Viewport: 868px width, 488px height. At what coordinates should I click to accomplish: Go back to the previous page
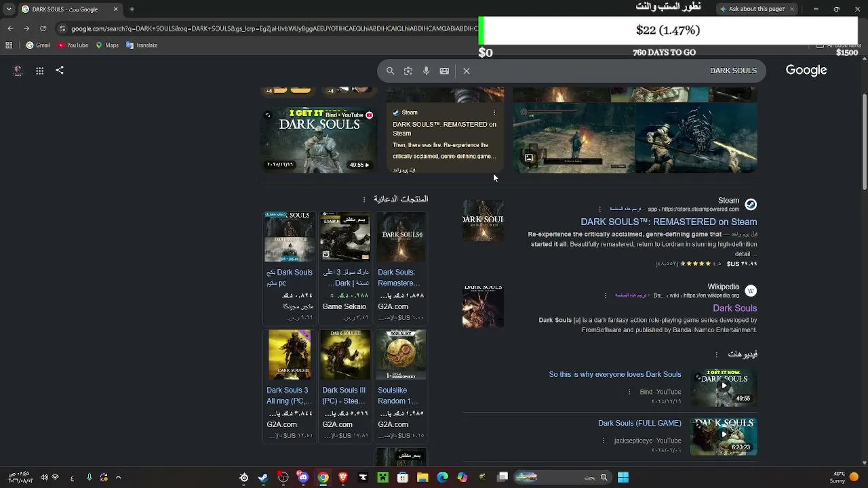point(10,28)
